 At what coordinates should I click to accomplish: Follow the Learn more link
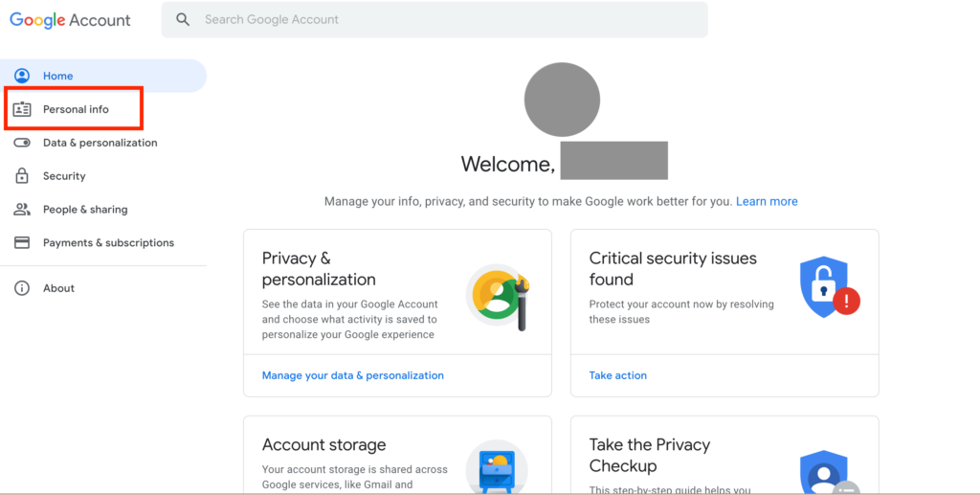point(767,201)
